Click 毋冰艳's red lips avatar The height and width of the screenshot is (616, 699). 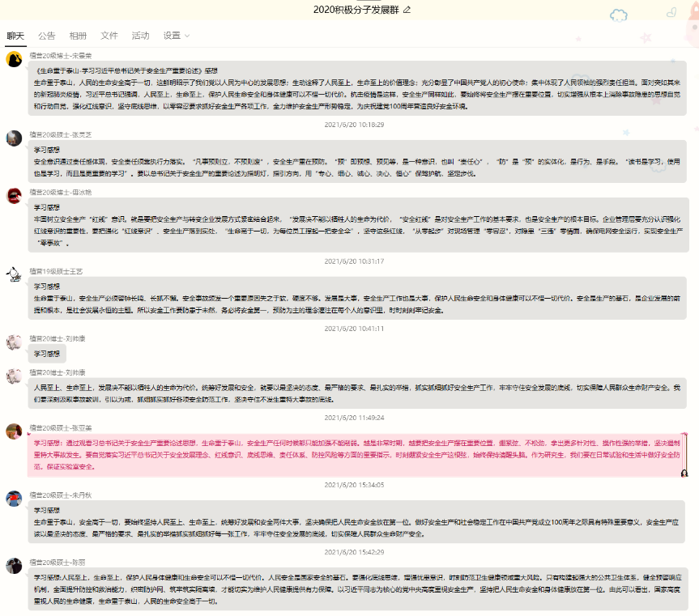tap(14, 195)
